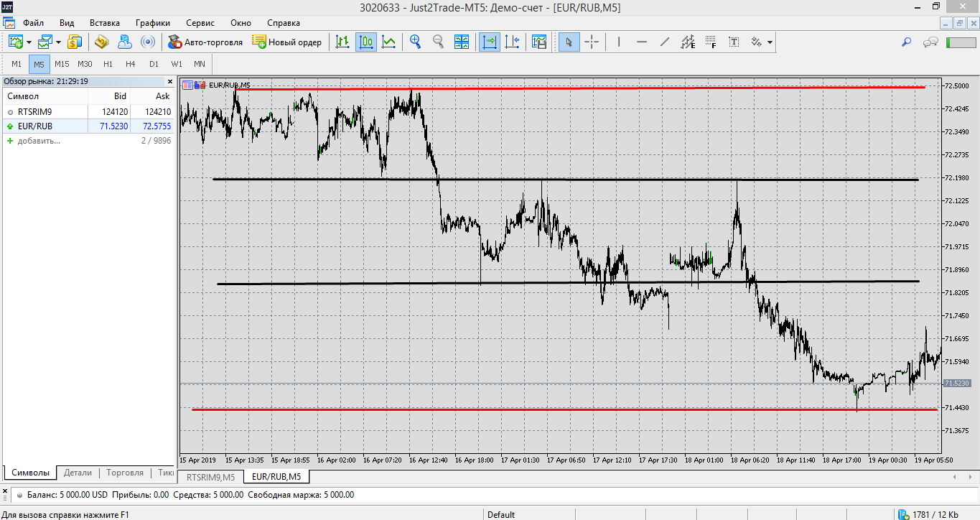Select the vertical line tool
This screenshot has width=980, height=520.
618,42
